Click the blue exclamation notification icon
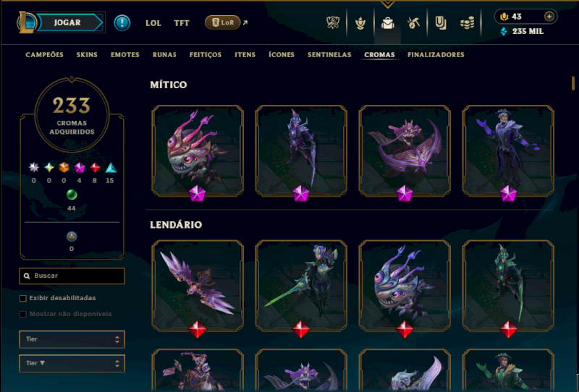 (122, 23)
